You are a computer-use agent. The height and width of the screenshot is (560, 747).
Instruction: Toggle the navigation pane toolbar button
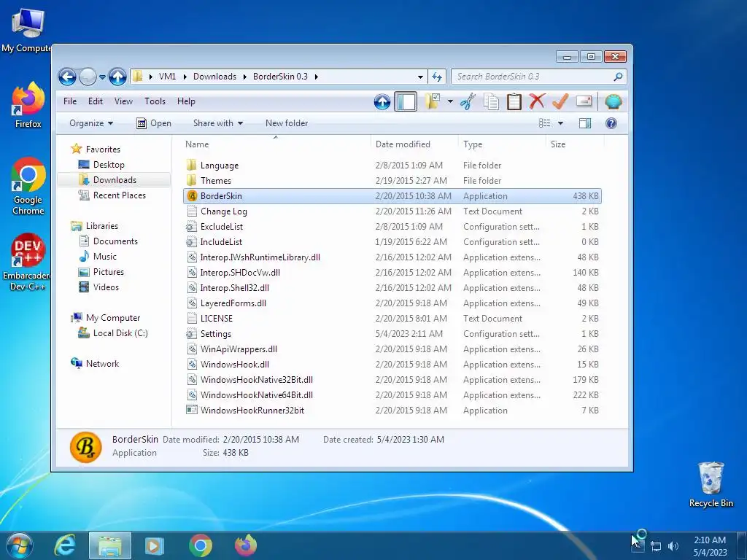tap(406, 101)
